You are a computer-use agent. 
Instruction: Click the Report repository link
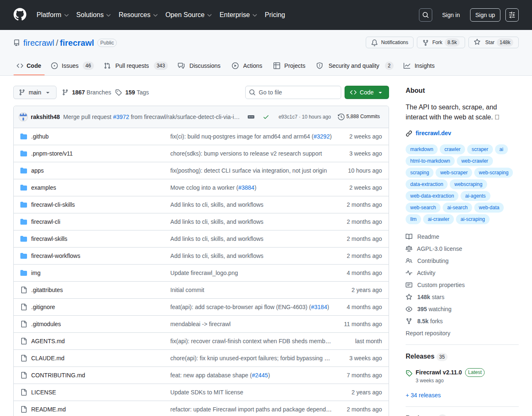point(428,333)
